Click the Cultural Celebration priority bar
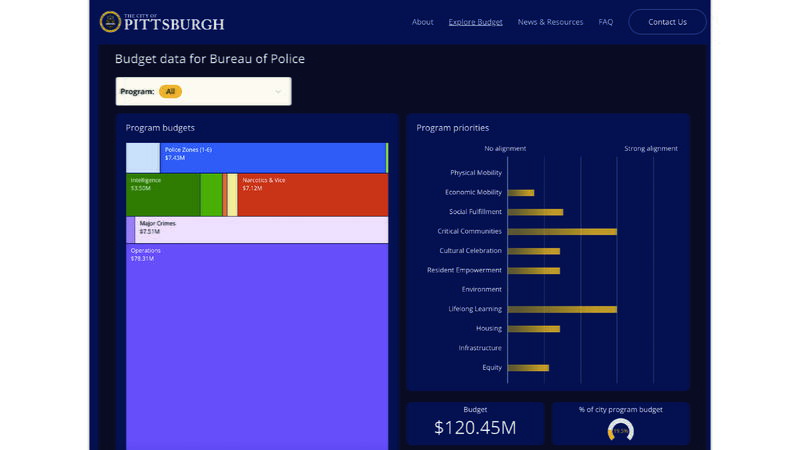The image size is (800, 450). (534, 251)
